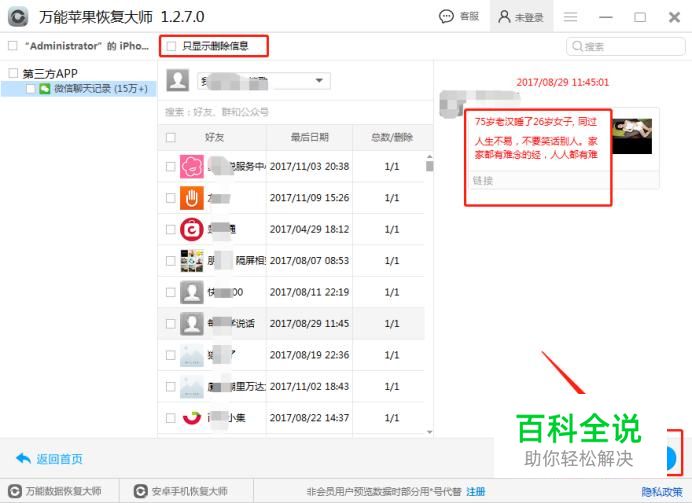
Task: Click the 好友、群和公众号 search field
Action: [x=296, y=112]
